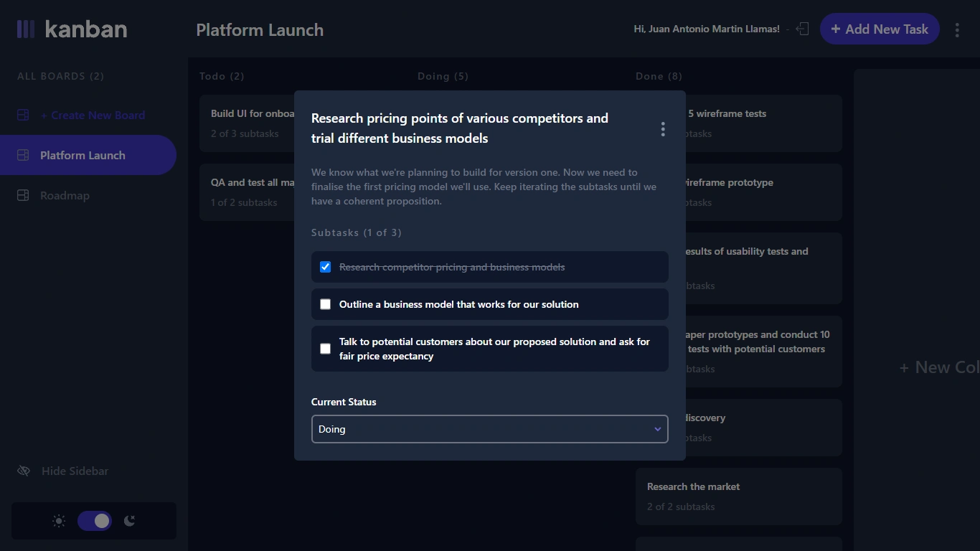The height and width of the screenshot is (551, 980).
Task: Click the sun light-mode icon
Action: click(x=59, y=521)
